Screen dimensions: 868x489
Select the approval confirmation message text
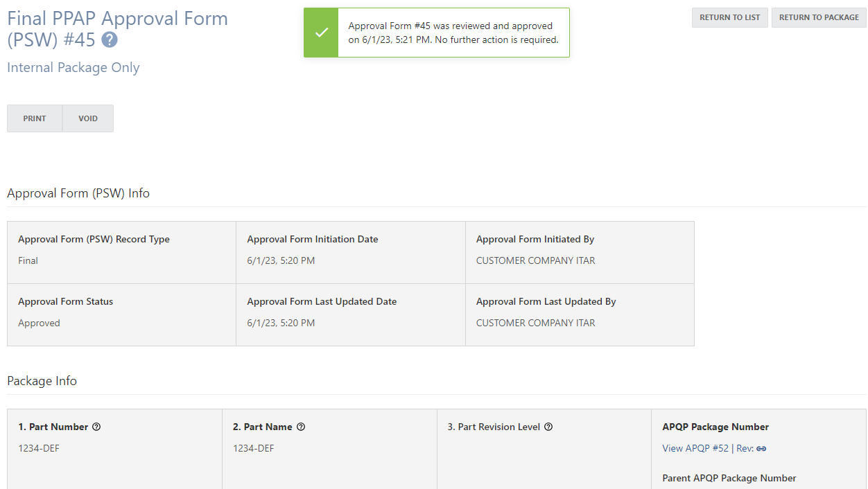coord(451,32)
